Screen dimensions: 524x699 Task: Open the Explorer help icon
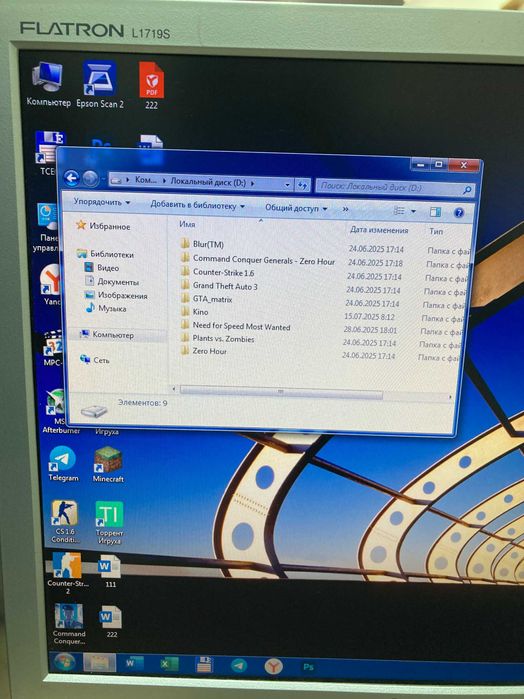point(459,213)
